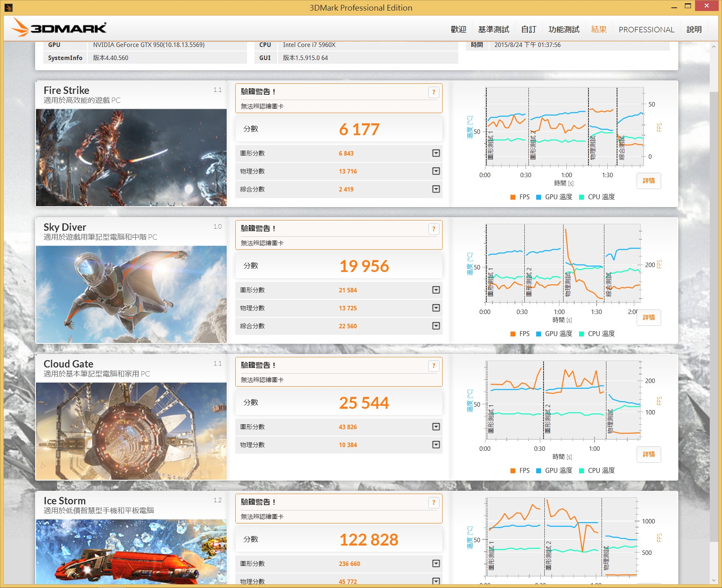Click the scrollbar down arrow
722x588 pixels.
click(713, 580)
